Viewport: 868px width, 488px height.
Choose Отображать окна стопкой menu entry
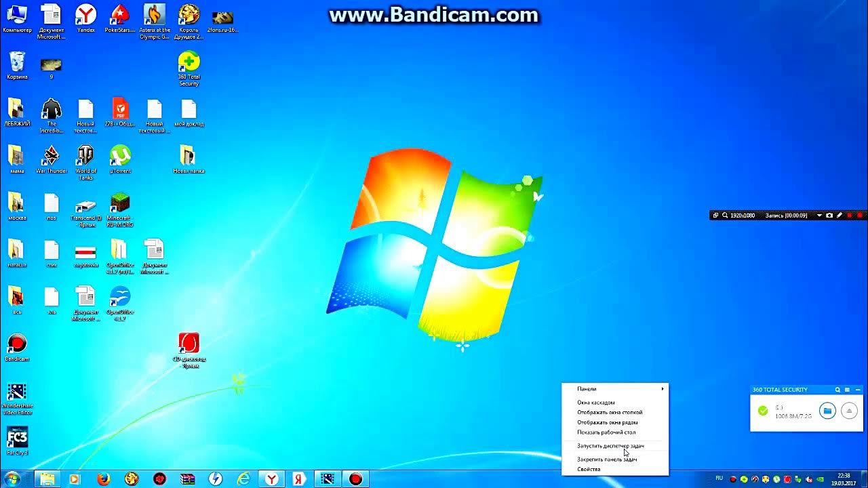(615, 412)
